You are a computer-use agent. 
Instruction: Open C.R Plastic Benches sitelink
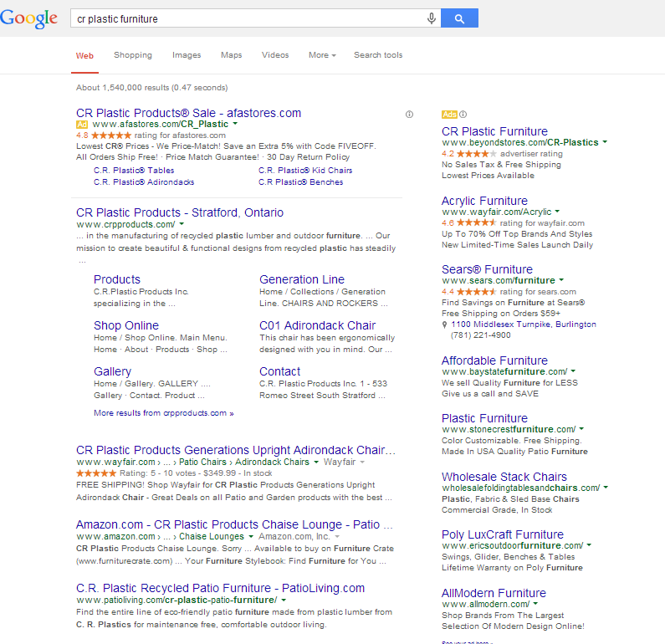point(300,182)
